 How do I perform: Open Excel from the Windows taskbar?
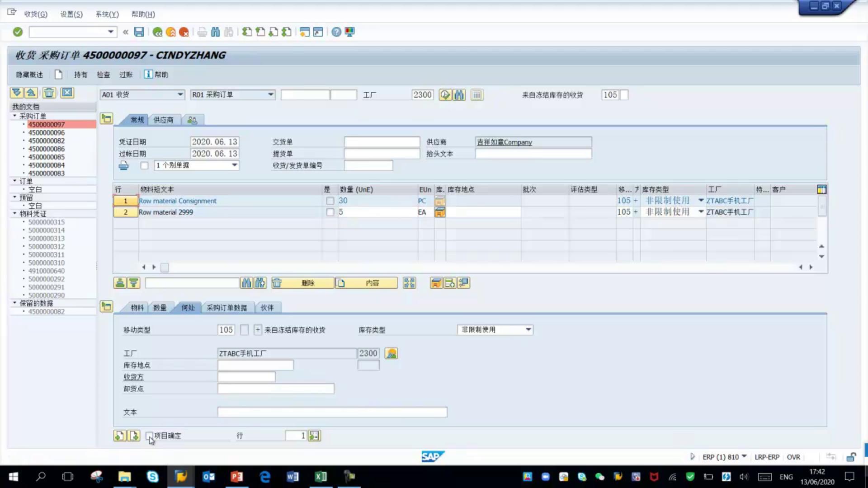click(321, 476)
